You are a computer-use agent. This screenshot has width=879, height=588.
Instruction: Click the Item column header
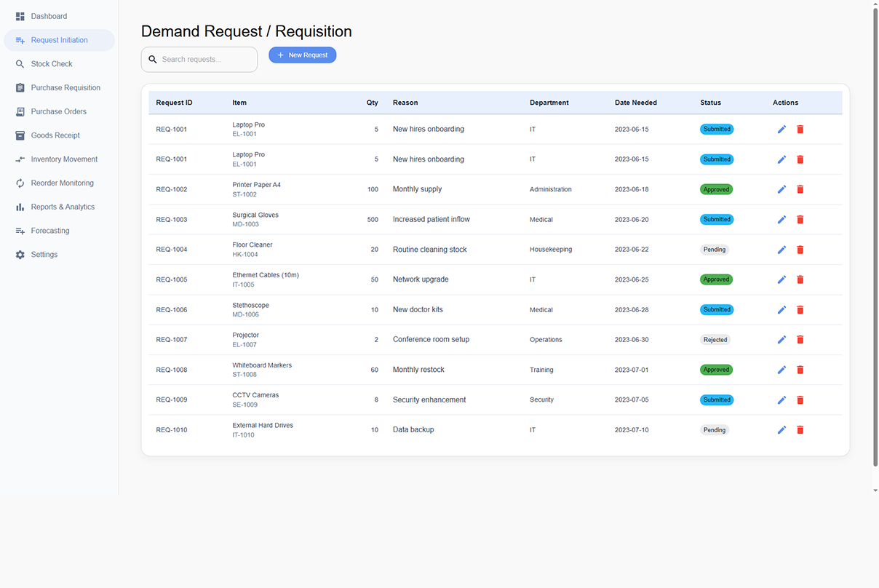[239, 103]
